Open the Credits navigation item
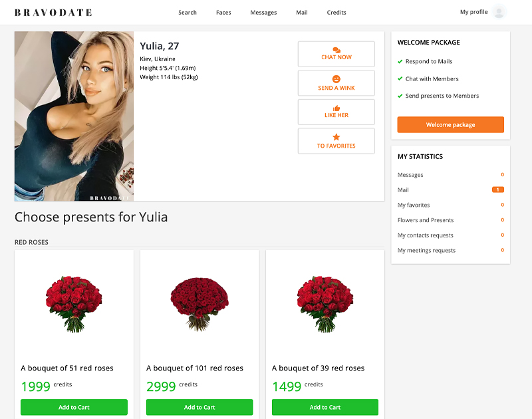 coord(336,13)
